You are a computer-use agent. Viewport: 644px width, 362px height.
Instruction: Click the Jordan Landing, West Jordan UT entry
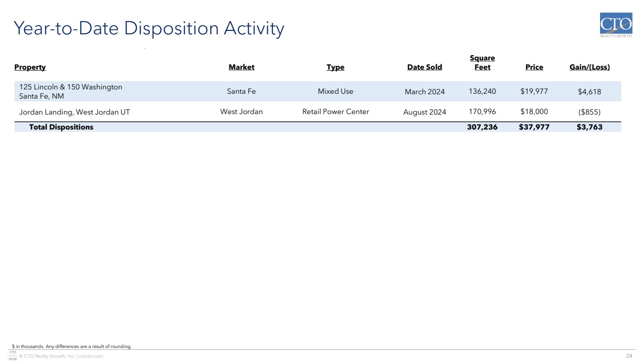pyautogui.click(x=74, y=112)
